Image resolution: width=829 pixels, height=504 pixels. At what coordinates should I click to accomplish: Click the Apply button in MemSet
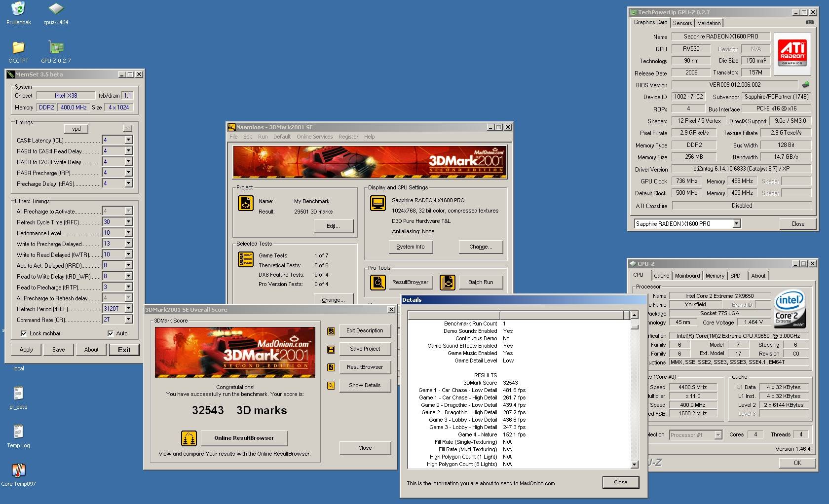26,350
